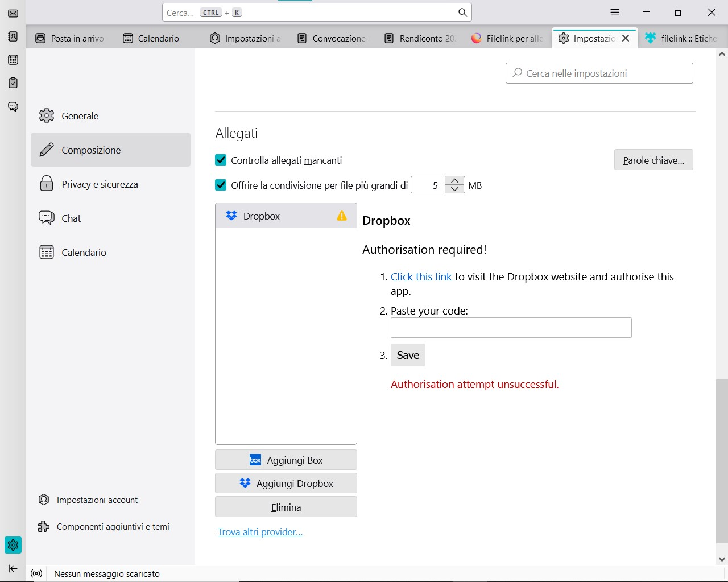Click Authorisation attempt unsuccessful message

click(475, 384)
